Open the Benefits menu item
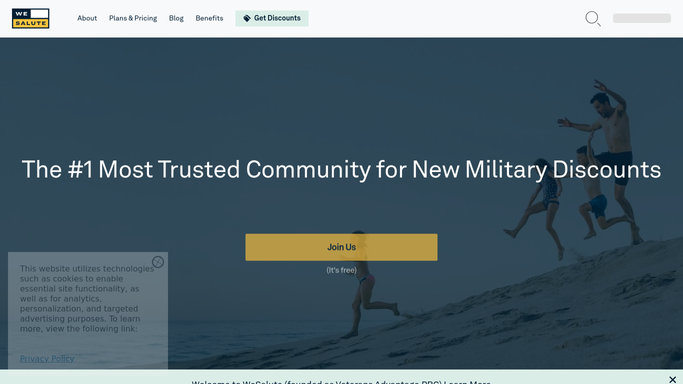Viewport: 683px width, 384px height. [209, 18]
